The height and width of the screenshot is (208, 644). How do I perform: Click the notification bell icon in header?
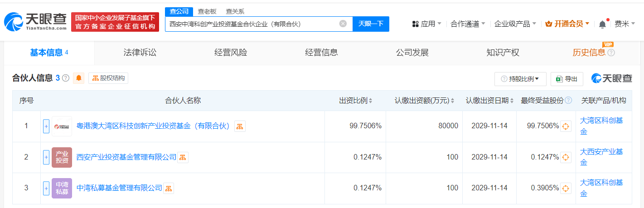pos(602,24)
